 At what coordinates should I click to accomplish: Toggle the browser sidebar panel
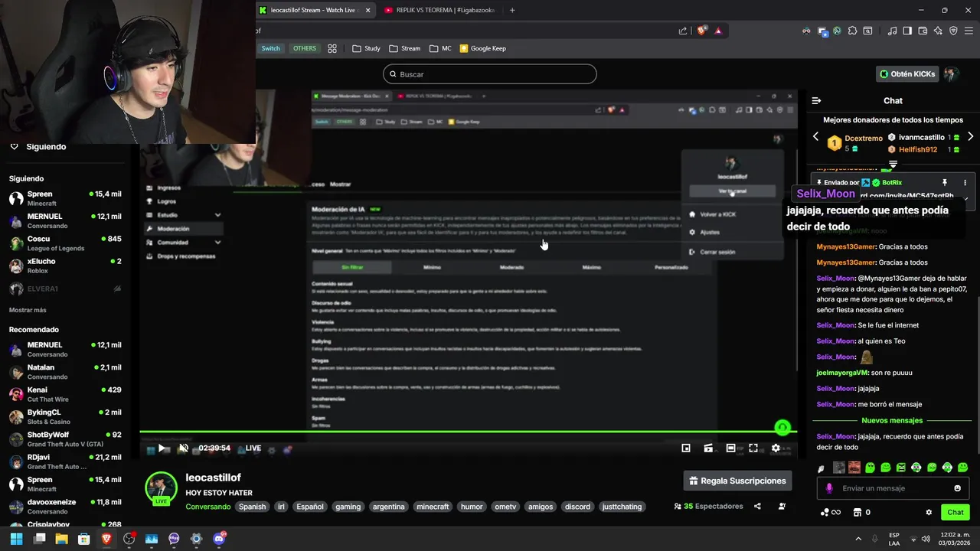click(907, 31)
